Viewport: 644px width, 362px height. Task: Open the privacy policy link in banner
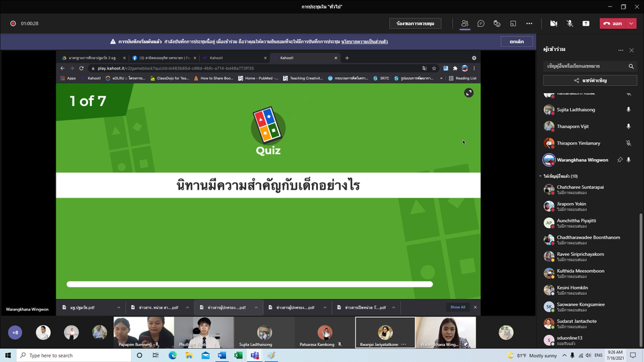click(364, 42)
